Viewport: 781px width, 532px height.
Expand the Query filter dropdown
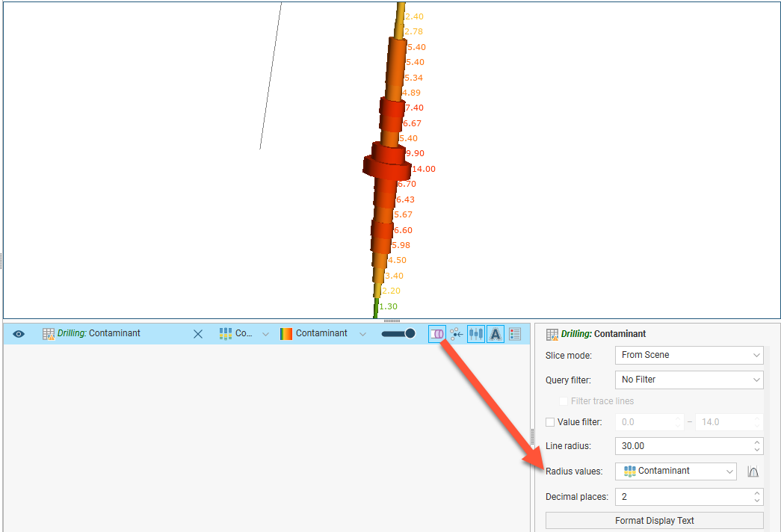tap(688, 380)
